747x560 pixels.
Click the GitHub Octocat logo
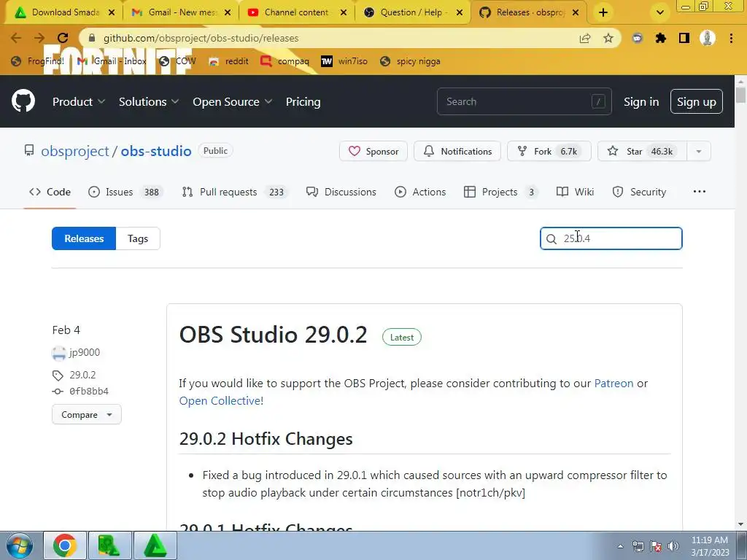point(23,101)
